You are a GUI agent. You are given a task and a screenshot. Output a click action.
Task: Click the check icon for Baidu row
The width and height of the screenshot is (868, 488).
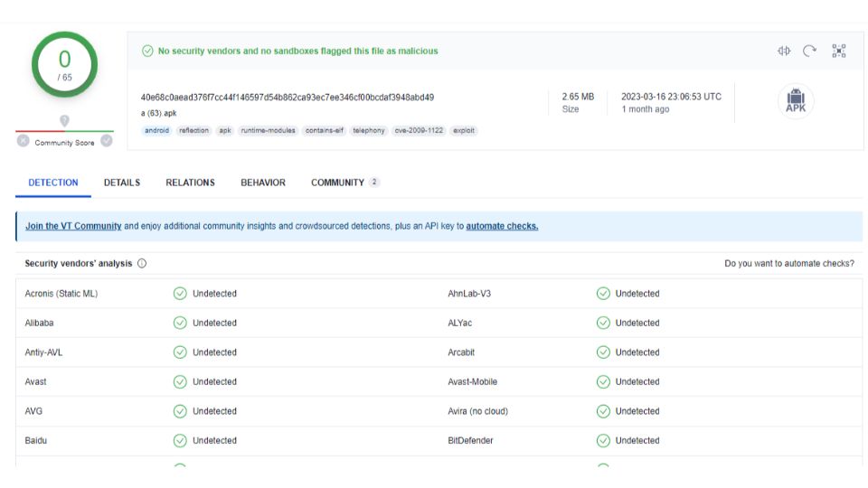(180, 440)
